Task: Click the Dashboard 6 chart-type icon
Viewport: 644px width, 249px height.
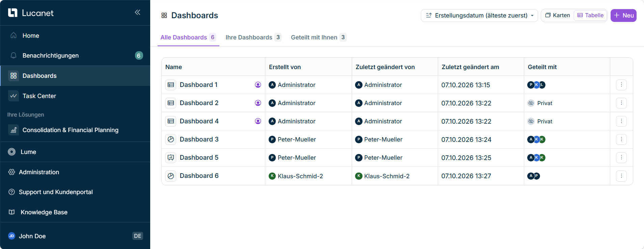Action: pos(171,176)
